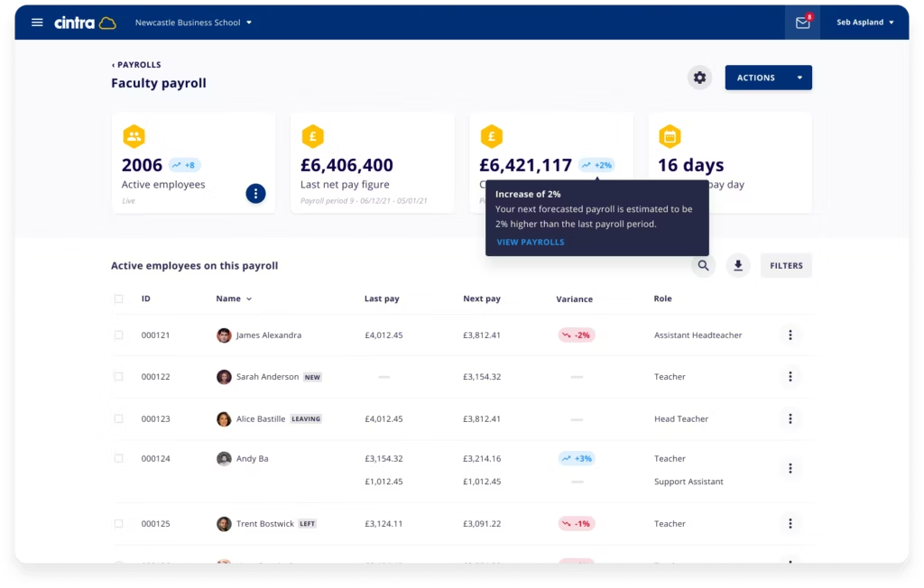
Task: Open Active employees card options menu
Action: coord(255,193)
